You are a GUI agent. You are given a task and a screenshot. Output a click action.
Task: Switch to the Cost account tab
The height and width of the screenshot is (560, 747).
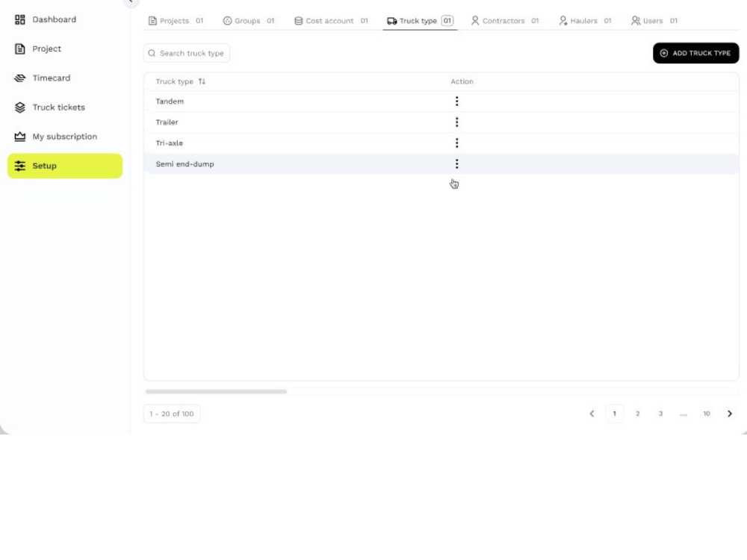(x=331, y=20)
